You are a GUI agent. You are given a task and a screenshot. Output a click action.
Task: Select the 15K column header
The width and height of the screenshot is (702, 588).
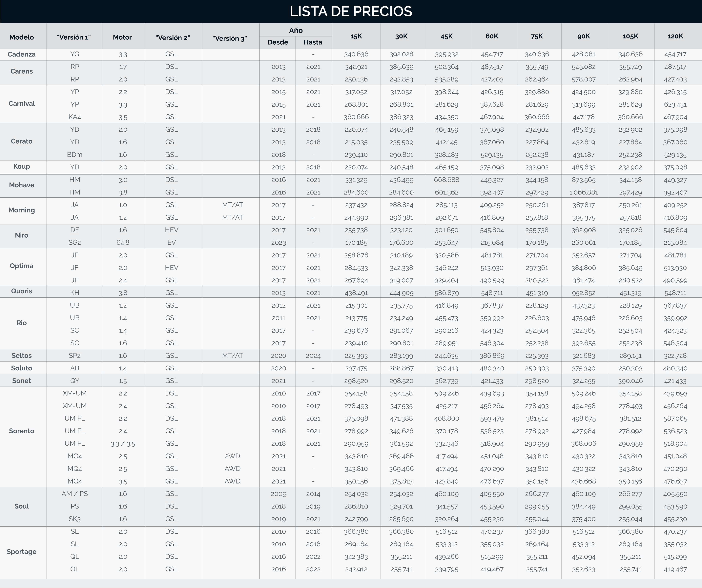(356, 36)
